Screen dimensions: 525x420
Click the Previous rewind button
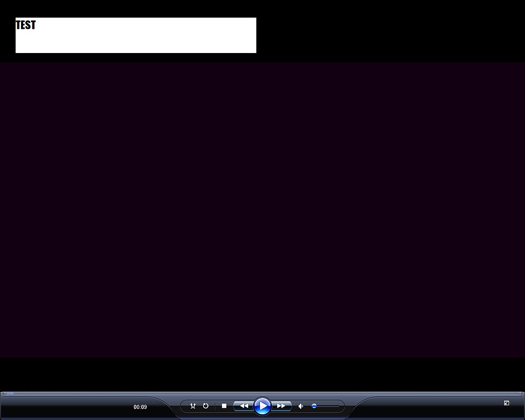244,406
